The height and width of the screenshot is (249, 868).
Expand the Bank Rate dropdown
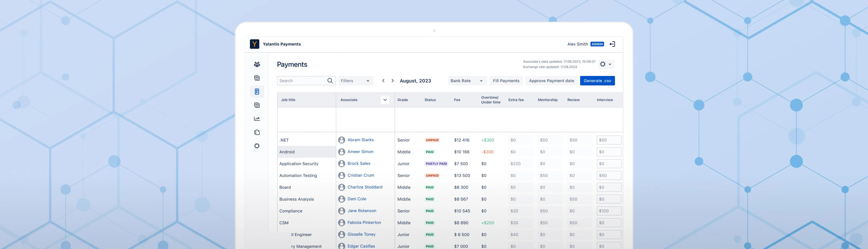click(467, 81)
